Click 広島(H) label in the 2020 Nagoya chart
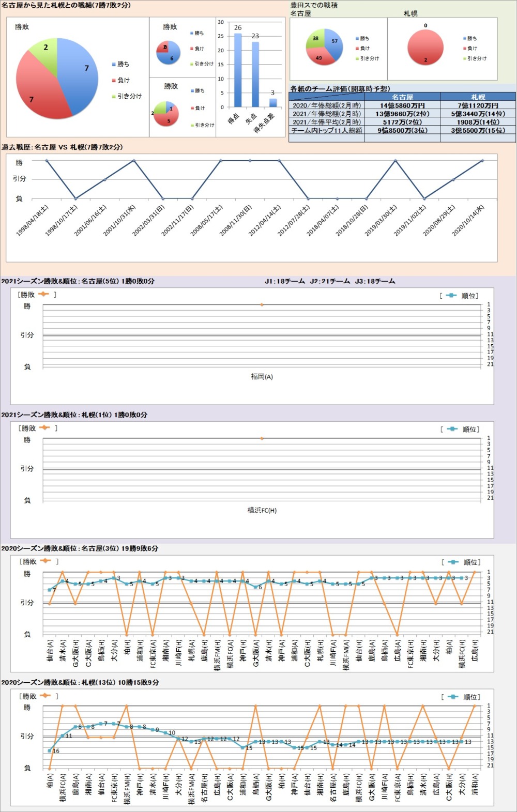This screenshot has height=812, width=517. pos(475,651)
